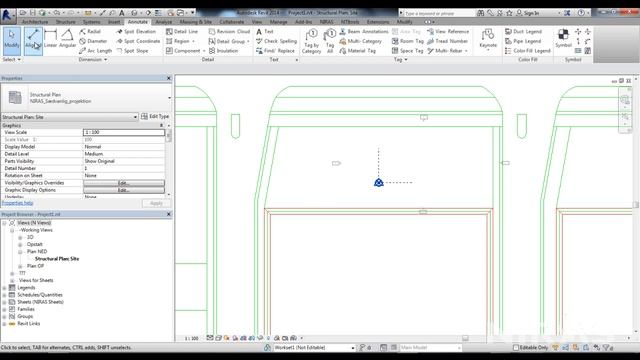The image size is (640, 360).
Task: Place a Spot Slope
Action: 132,51
